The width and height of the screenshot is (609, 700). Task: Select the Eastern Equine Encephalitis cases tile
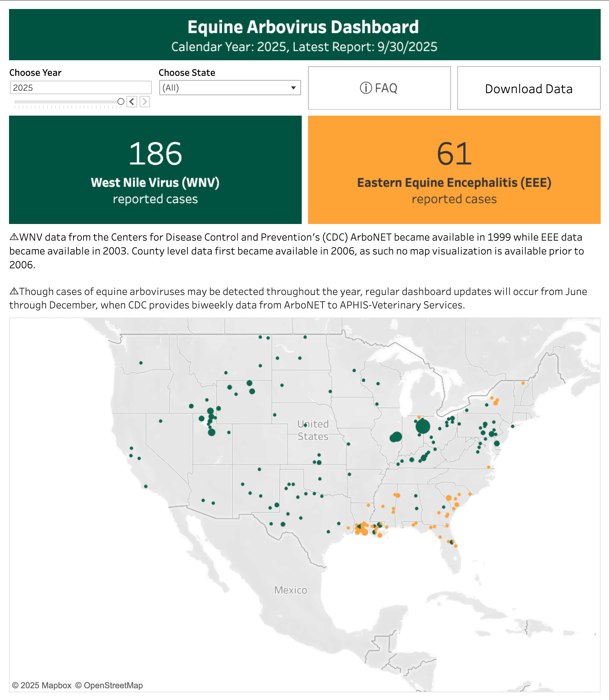click(x=454, y=170)
